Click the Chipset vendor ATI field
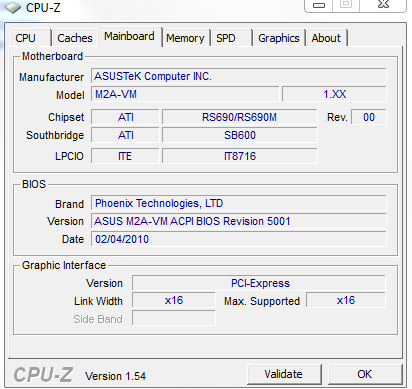Screen dimensions: 412x389 [x=125, y=117]
